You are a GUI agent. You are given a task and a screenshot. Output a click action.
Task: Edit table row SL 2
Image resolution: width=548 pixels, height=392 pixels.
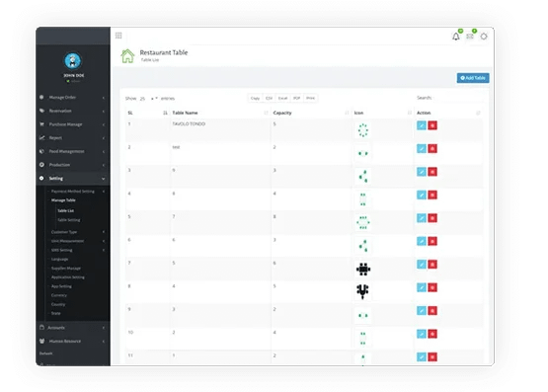click(x=422, y=148)
